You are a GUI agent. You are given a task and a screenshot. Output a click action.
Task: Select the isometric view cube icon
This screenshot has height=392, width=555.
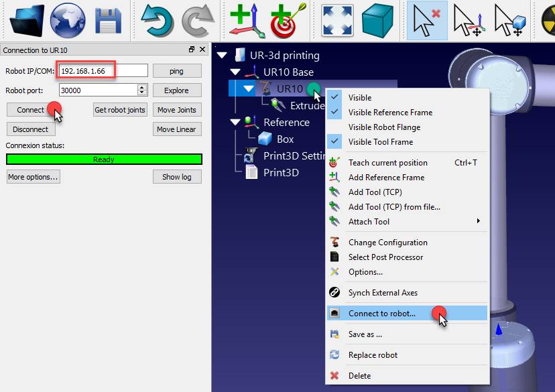click(x=377, y=20)
